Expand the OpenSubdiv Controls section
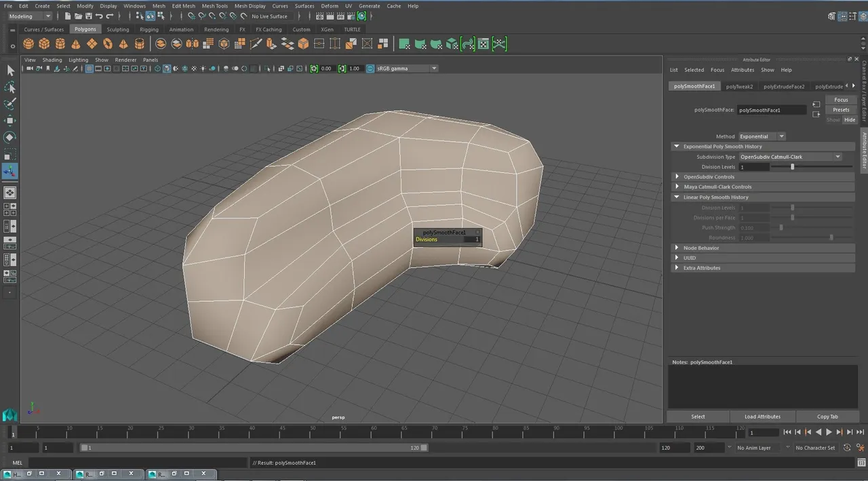The height and width of the screenshot is (481, 868). (x=677, y=177)
